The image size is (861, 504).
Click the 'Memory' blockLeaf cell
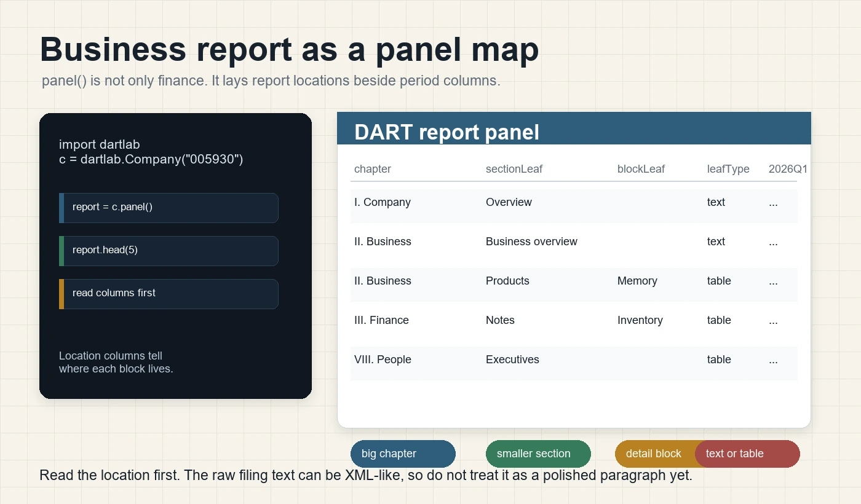pyautogui.click(x=637, y=281)
